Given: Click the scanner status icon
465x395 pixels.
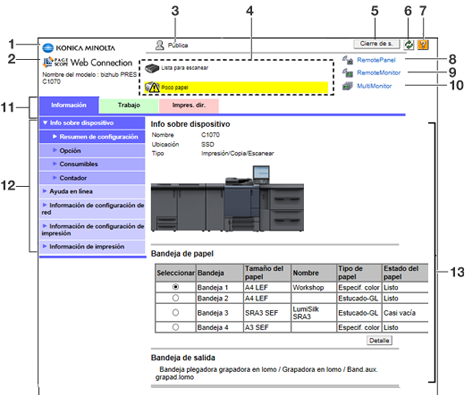Looking at the screenshot, I should click(152, 68).
